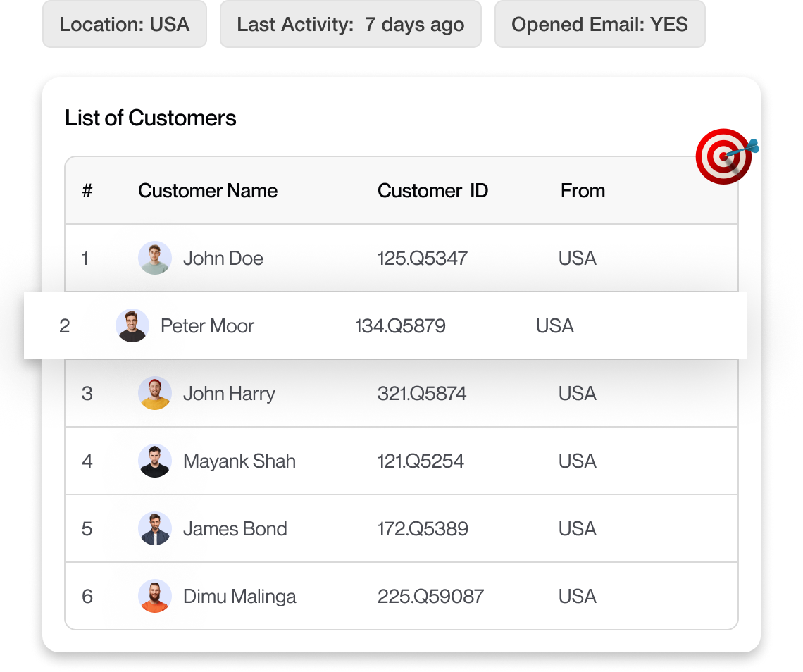Click the # column header
This screenshot has height=672, width=803.
tap(87, 191)
